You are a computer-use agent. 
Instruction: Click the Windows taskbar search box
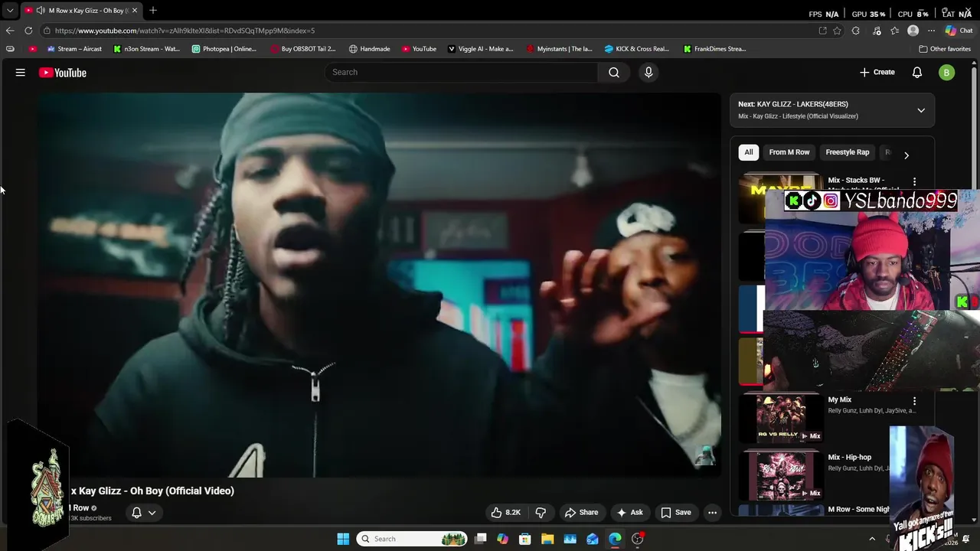pyautogui.click(x=413, y=539)
